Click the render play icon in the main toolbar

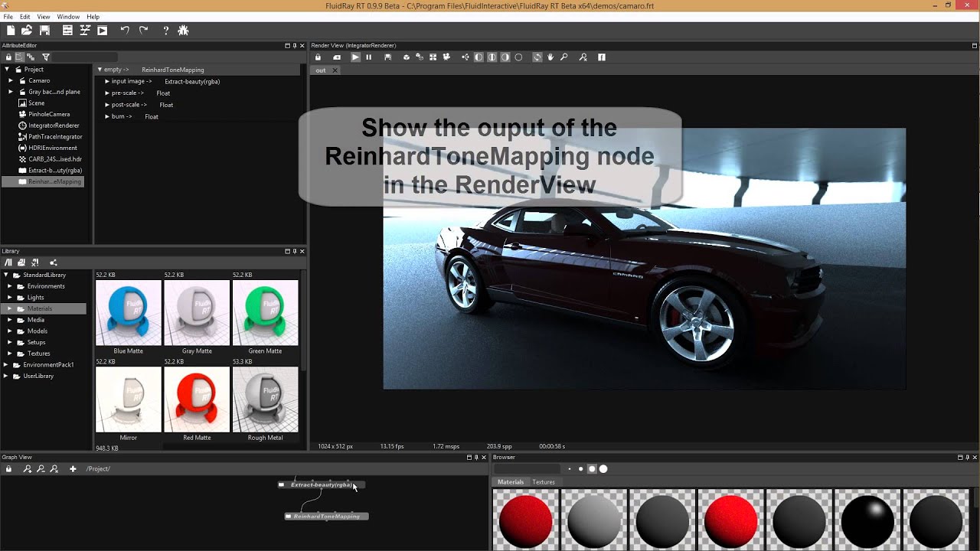[x=102, y=31]
